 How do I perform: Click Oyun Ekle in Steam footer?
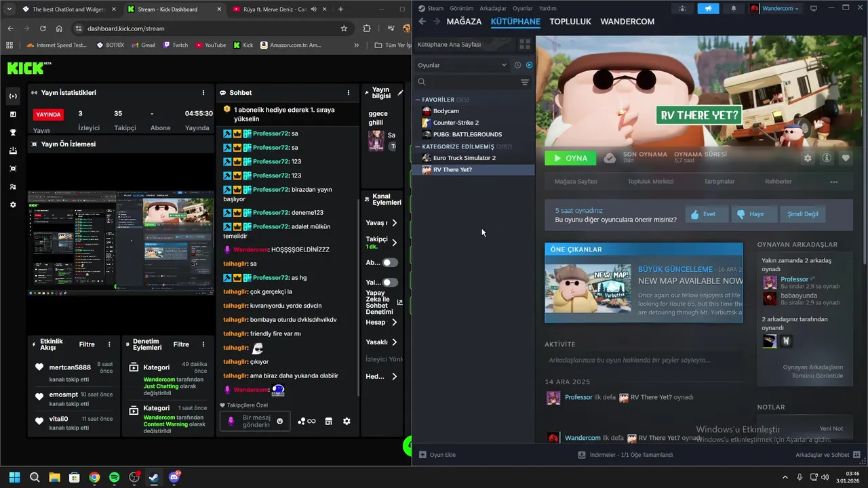coord(437,455)
